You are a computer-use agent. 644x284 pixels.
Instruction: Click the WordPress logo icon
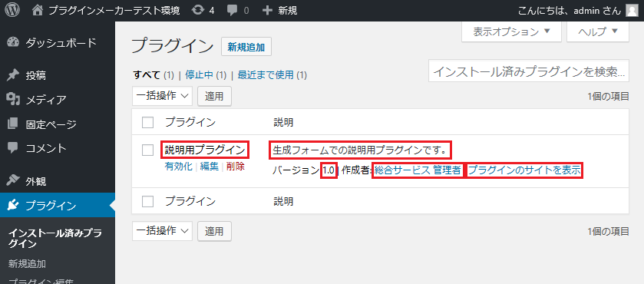click(12, 10)
